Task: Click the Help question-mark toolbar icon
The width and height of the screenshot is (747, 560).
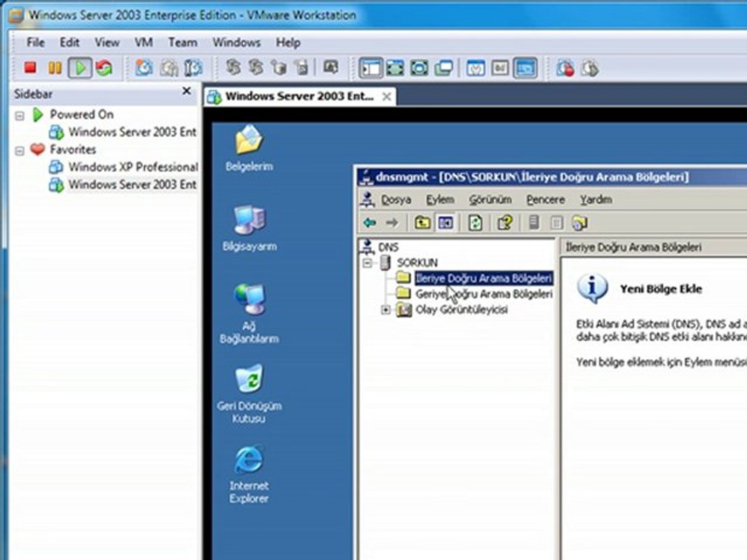Action: pyautogui.click(x=505, y=223)
